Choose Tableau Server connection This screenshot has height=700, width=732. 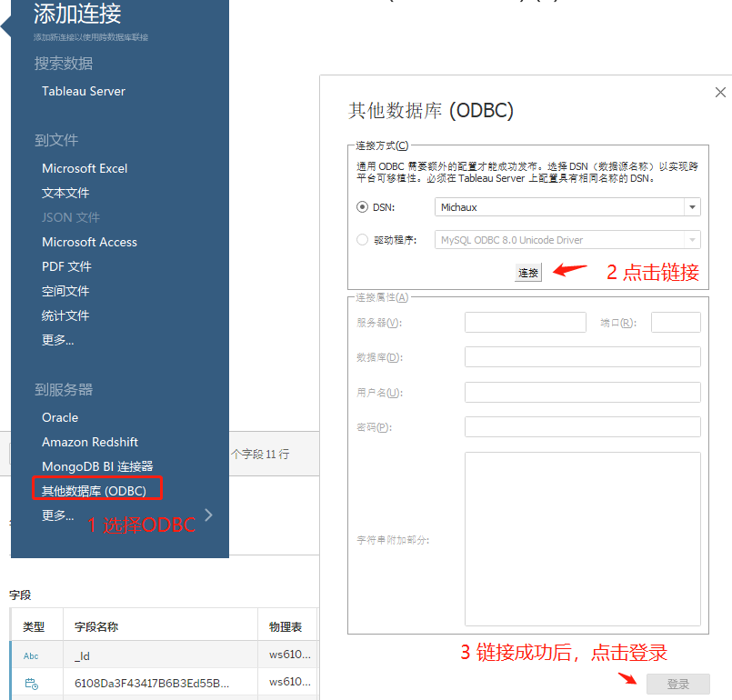(84, 92)
